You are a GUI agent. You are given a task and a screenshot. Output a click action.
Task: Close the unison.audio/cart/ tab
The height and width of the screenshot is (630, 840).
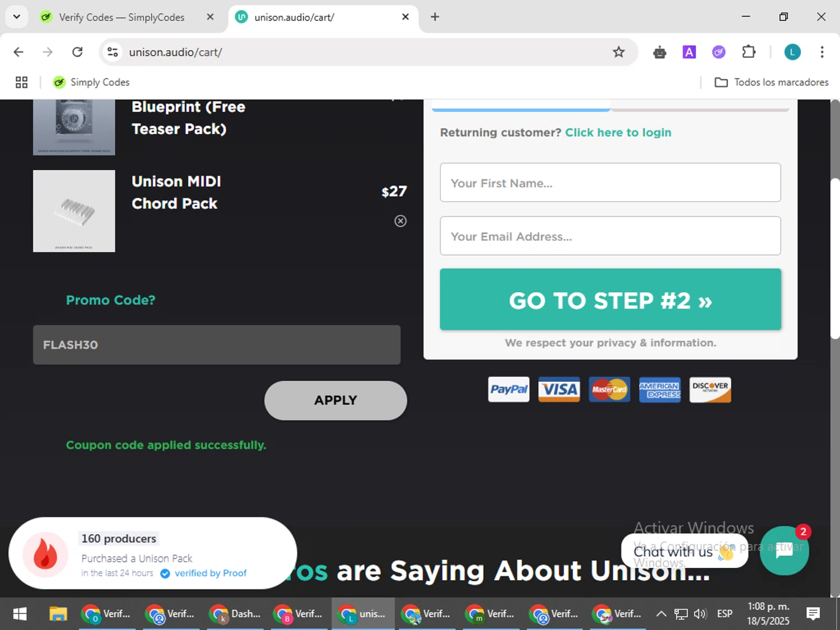pyautogui.click(x=405, y=17)
